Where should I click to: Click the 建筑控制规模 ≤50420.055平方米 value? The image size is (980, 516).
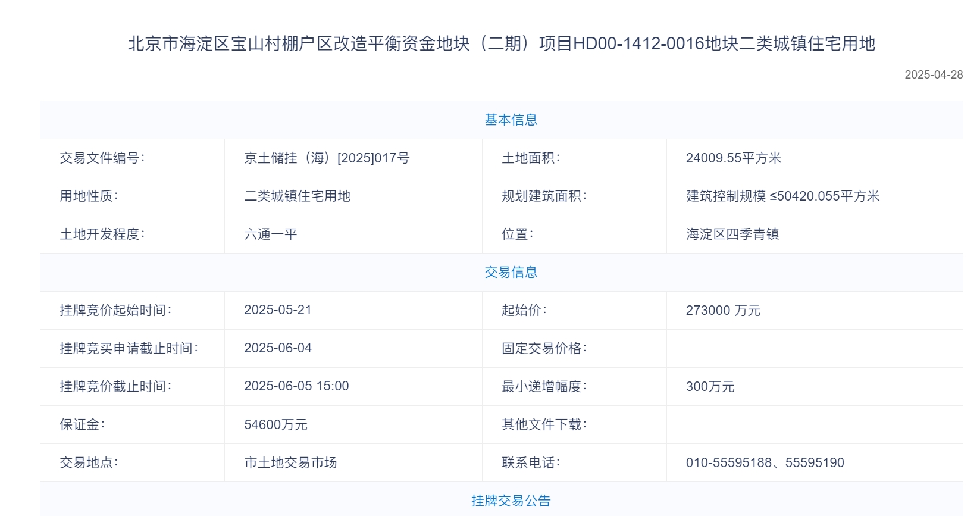782,196
